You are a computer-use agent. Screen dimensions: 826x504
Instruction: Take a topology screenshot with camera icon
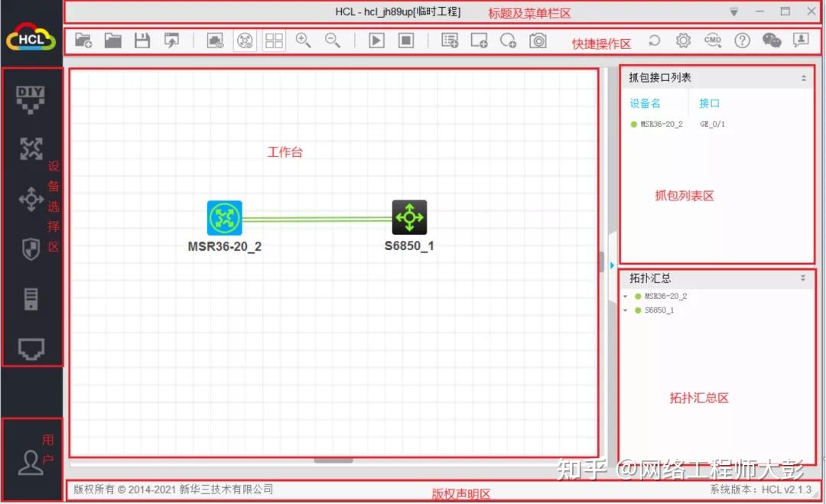pyautogui.click(x=538, y=41)
